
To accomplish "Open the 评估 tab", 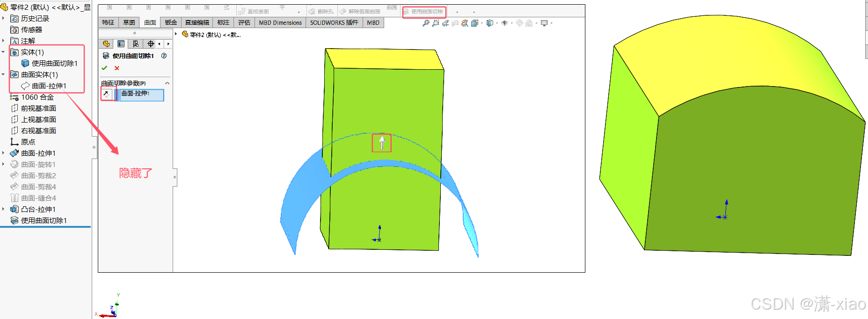I will click(244, 22).
